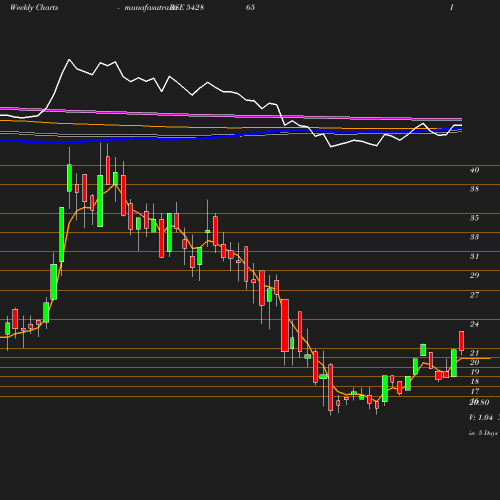Viewport: 500px width, 500px height.
Task: Select the price axis label '19'
Action: coord(474,372)
